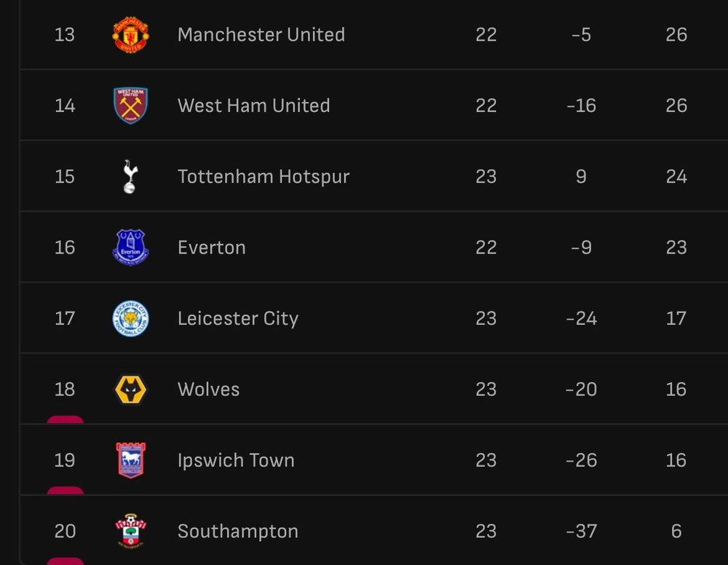The image size is (728, 565).
Task: Select the Tottenham Hotspur cockerel logo
Action: click(130, 176)
